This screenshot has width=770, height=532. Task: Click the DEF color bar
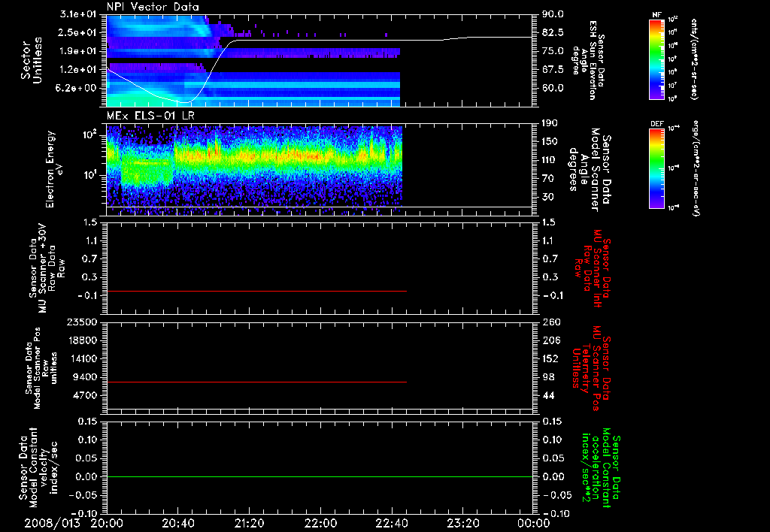pos(656,168)
